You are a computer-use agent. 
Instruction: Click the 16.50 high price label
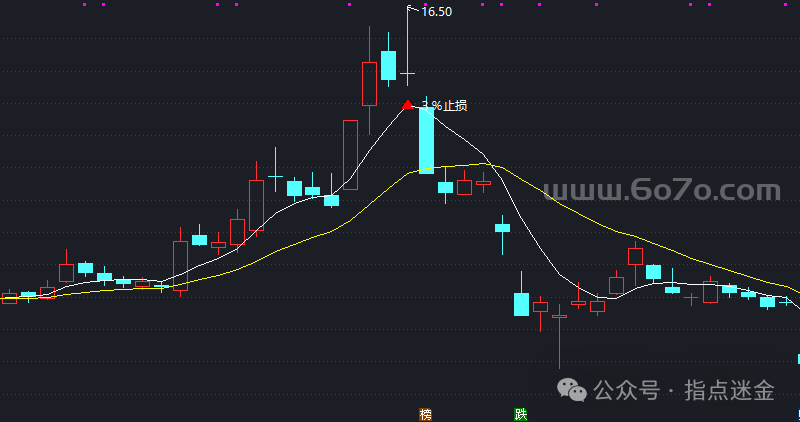click(436, 12)
